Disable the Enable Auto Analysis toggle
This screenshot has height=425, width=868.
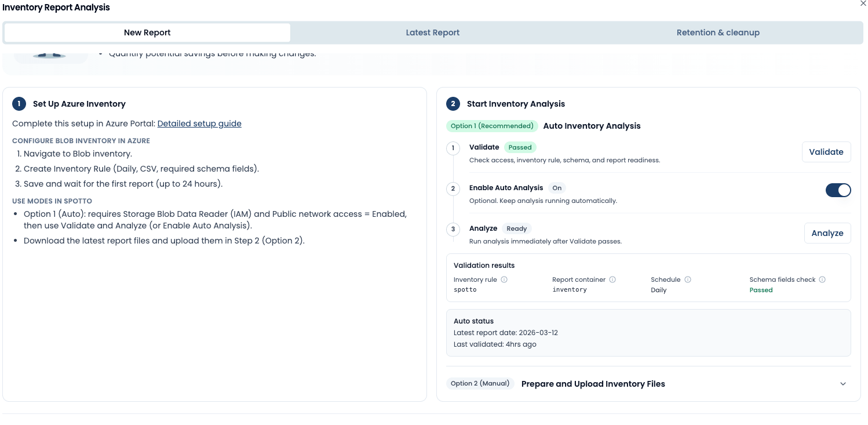838,190
